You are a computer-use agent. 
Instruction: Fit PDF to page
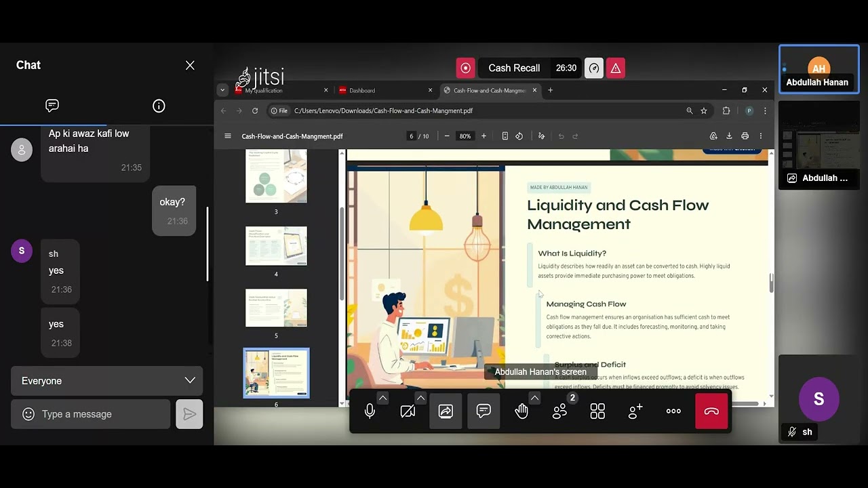505,136
